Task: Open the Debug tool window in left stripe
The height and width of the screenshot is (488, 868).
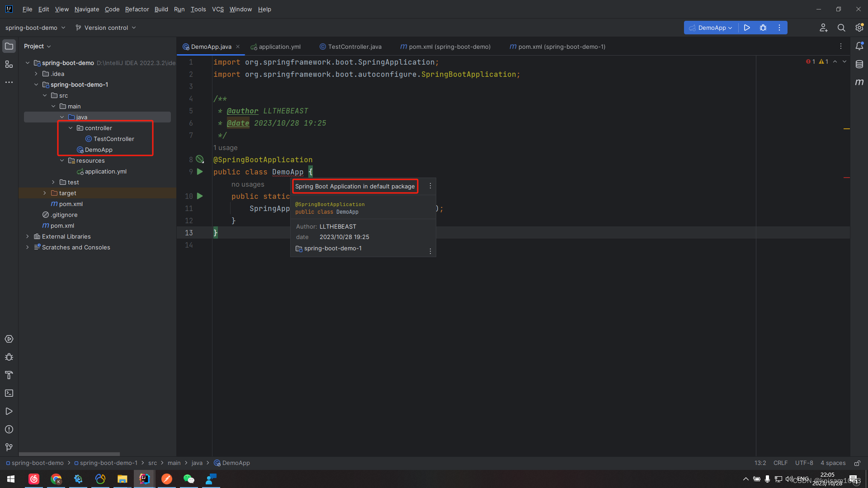Action: coord(9,357)
